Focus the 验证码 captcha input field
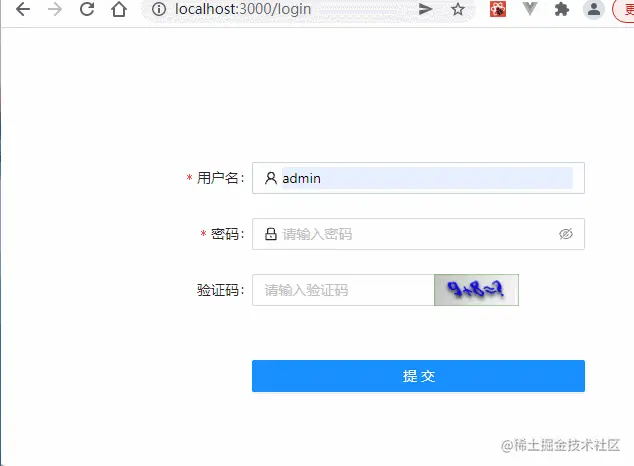 point(343,290)
